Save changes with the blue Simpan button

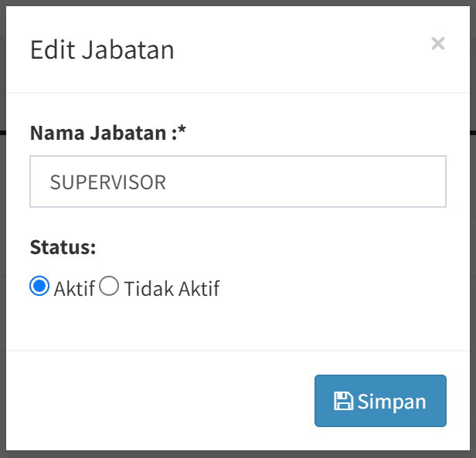pos(380,401)
